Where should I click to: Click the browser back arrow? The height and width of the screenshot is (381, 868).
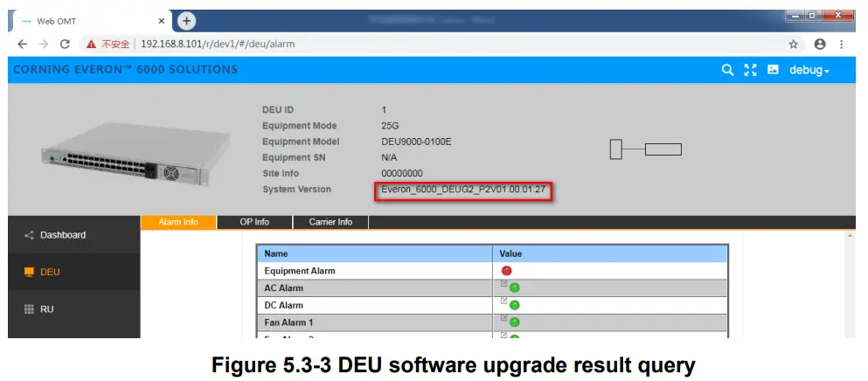[22, 45]
